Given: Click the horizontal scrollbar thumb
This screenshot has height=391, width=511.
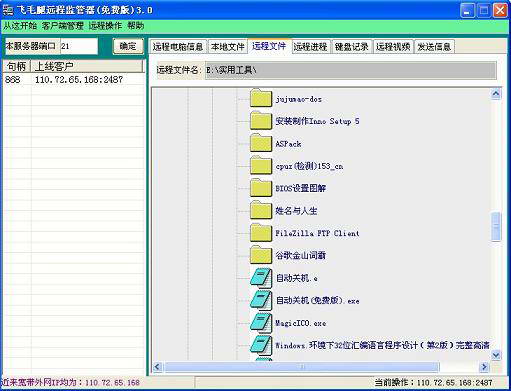Looking at the screenshot, I should click(x=302, y=367).
